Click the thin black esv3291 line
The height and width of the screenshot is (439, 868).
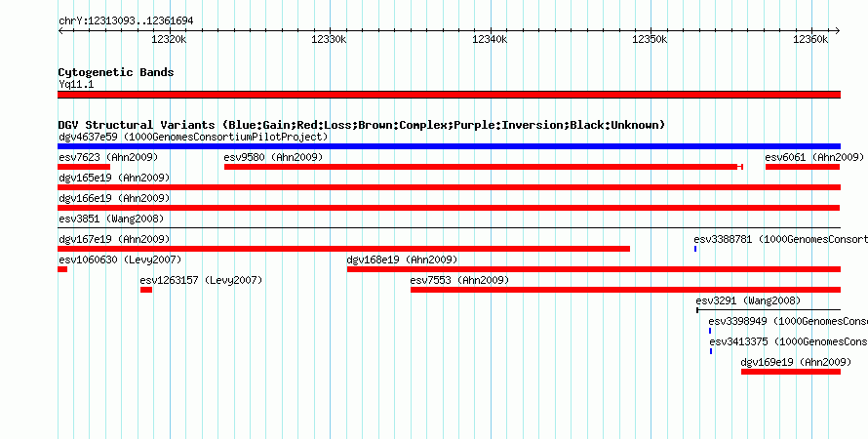point(769,310)
